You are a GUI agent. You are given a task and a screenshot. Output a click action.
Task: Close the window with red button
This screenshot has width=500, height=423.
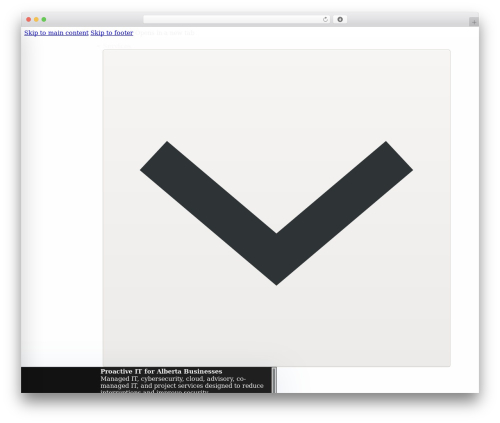point(29,19)
